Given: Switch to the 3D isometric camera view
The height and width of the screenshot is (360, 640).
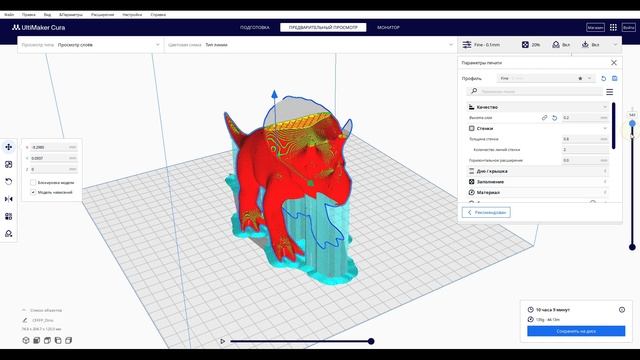Looking at the screenshot, I should click(26, 340).
